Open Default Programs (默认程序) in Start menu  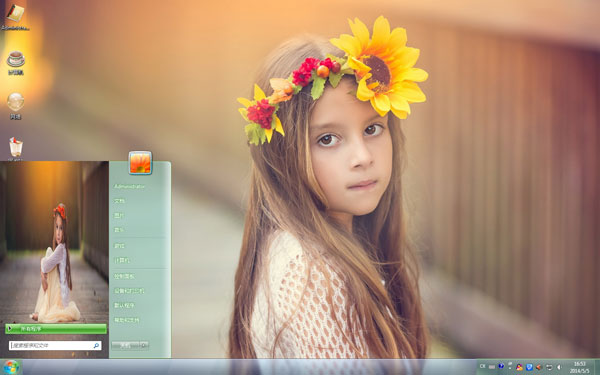[x=124, y=305]
